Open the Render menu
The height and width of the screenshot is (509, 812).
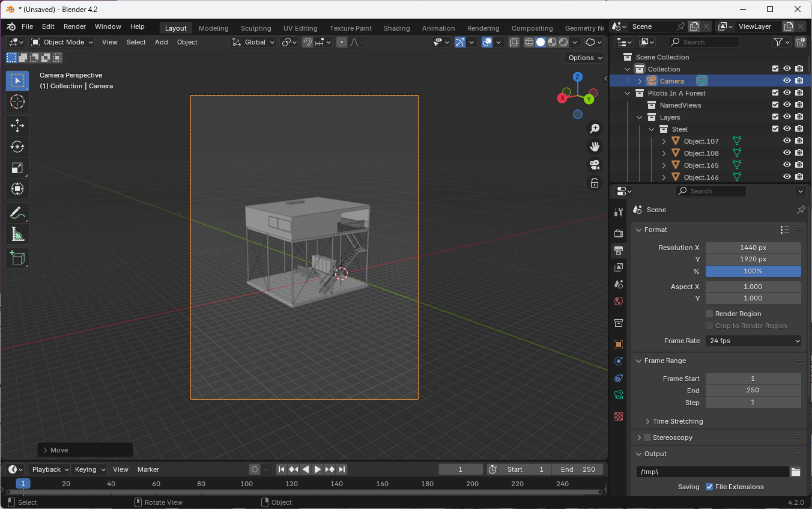(x=74, y=27)
